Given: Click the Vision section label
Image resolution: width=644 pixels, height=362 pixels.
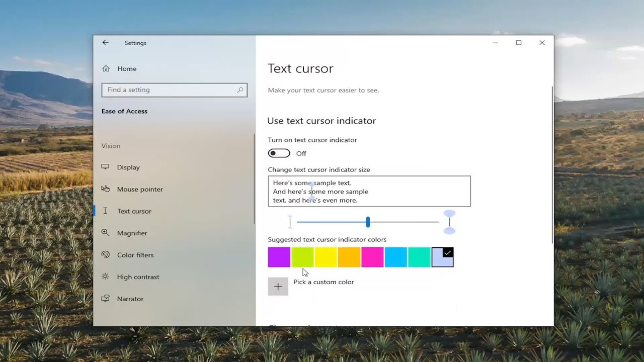Looking at the screenshot, I should click(x=111, y=146).
